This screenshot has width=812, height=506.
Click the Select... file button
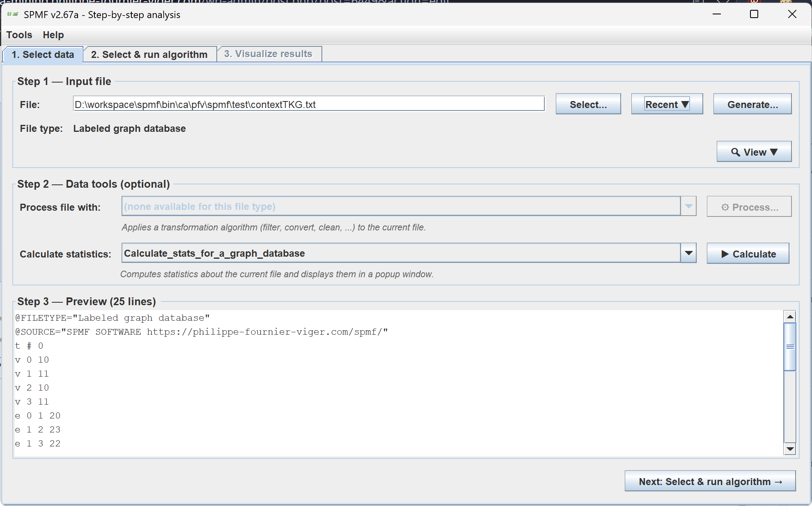coord(588,104)
